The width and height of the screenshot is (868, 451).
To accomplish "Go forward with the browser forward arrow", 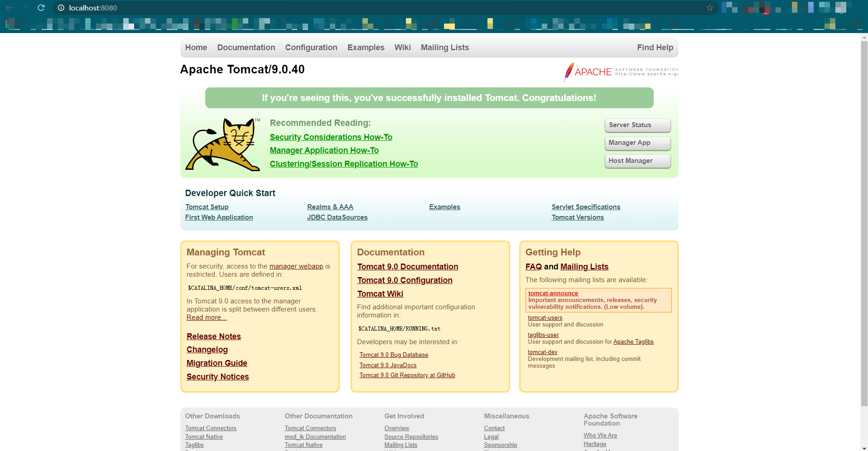I will click(x=25, y=8).
